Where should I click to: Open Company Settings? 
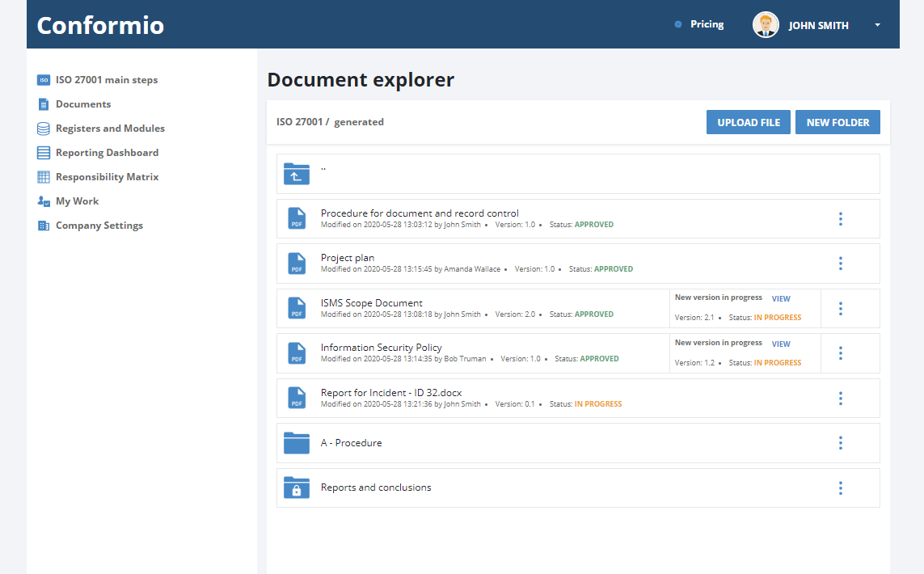coord(99,226)
